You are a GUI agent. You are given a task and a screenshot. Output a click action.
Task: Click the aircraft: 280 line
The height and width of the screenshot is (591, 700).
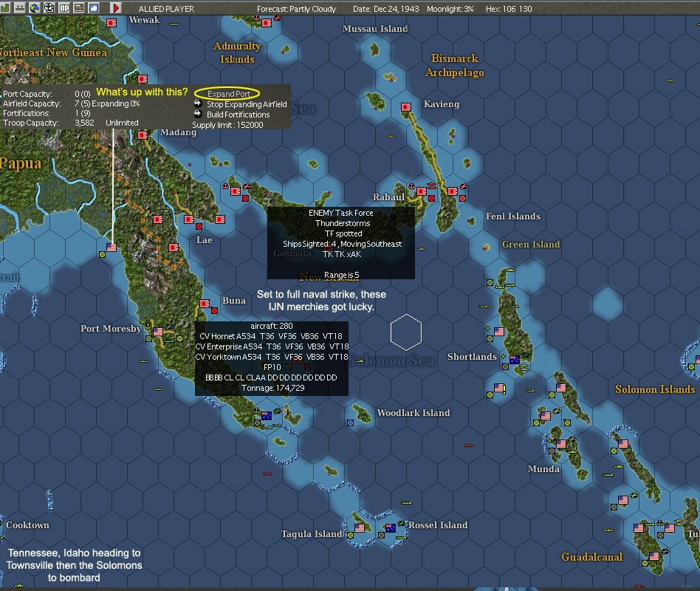[x=272, y=326]
